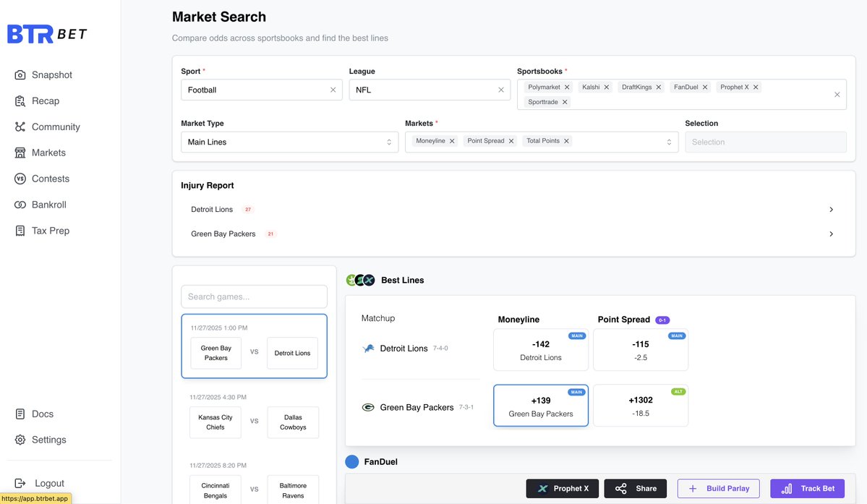
Task: Click the Logout link
Action: (49, 483)
